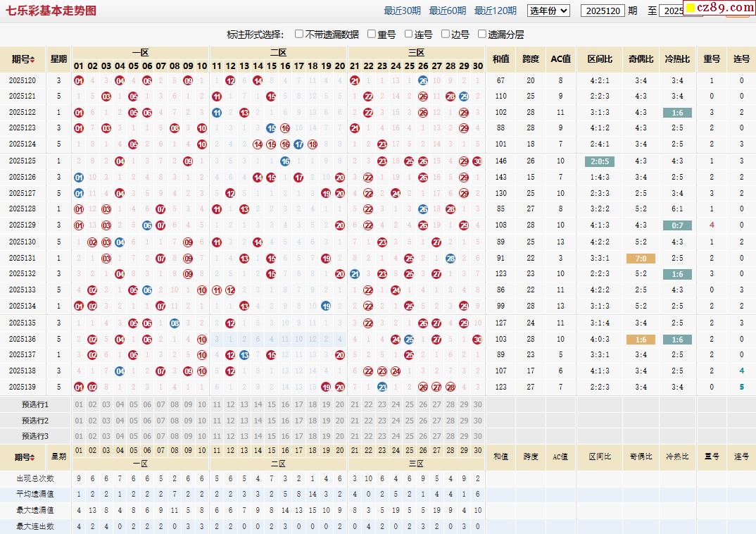This screenshot has height=534, width=756.
Task: Click sum value 67 in row 2025120
Action: [501, 80]
